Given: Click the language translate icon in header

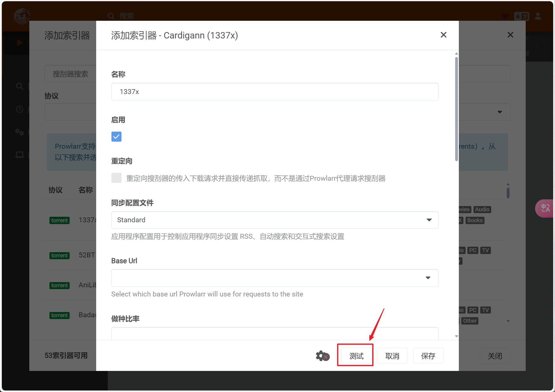Looking at the screenshot, I should pyautogui.click(x=521, y=16).
